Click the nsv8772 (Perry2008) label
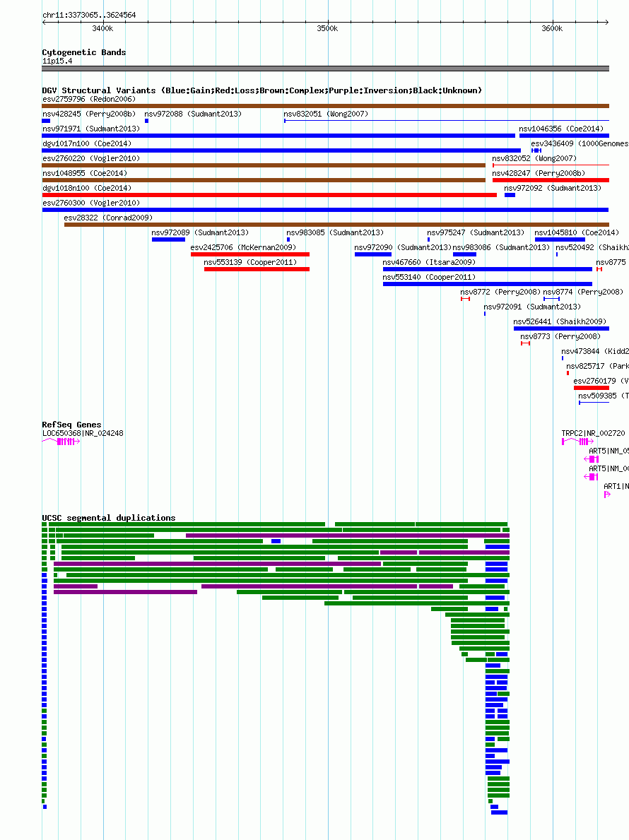This screenshot has width=629, height=840. pyautogui.click(x=500, y=292)
